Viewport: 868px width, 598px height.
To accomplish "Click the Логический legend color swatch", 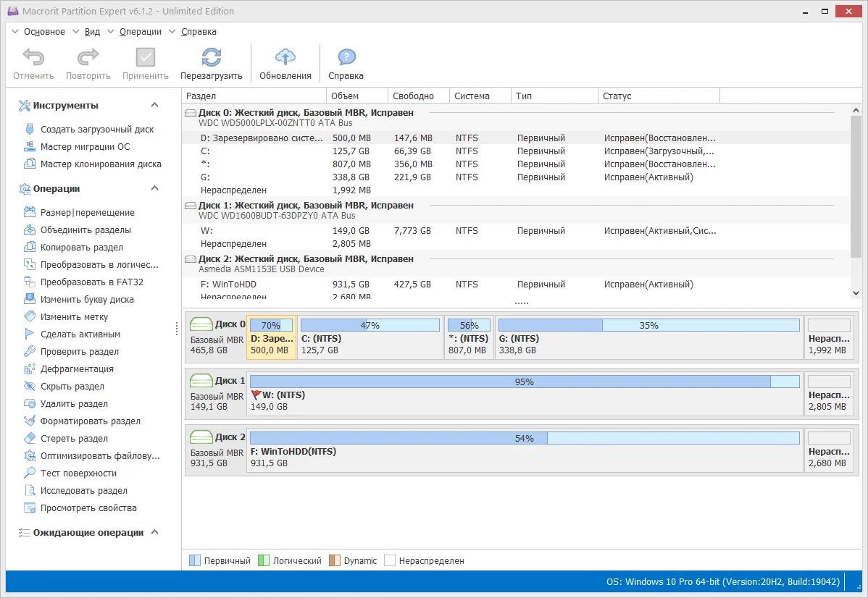I will pos(264,560).
